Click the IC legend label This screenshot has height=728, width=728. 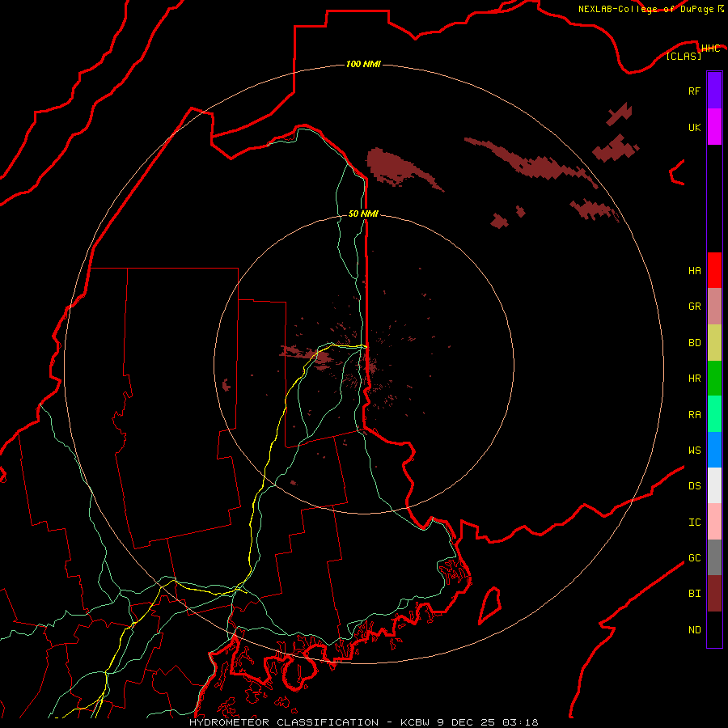point(694,523)
